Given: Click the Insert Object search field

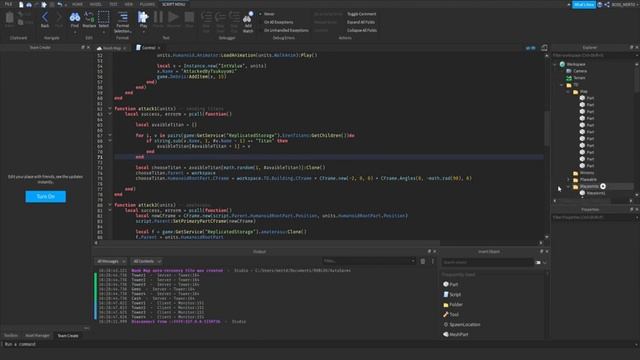Looking at the screenshot, I should [487, 262].
